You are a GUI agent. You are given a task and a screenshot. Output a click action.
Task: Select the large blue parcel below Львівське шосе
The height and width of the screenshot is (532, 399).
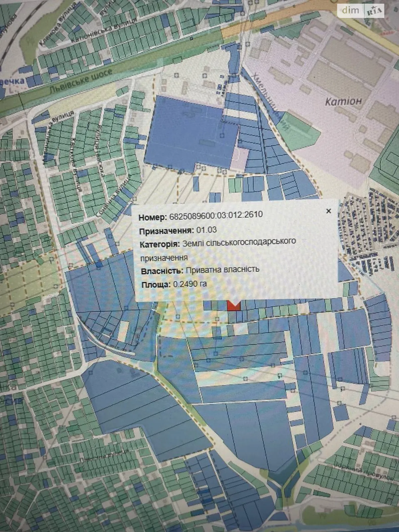pyautogui.click(x=186, y=133)
